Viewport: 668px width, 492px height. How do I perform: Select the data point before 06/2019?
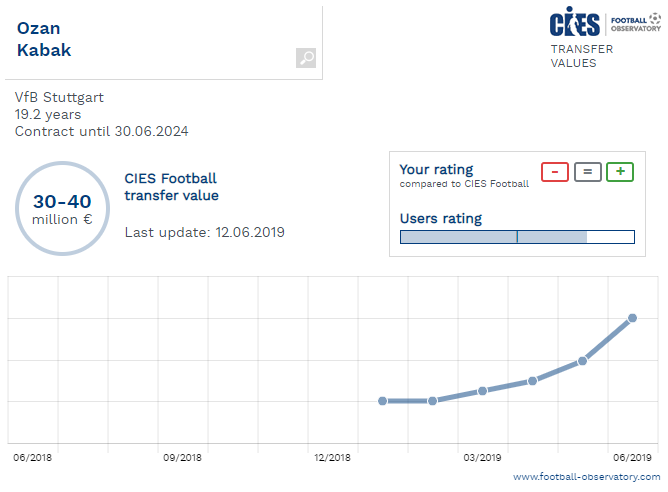pyautogui.click(x=582, y=361)
